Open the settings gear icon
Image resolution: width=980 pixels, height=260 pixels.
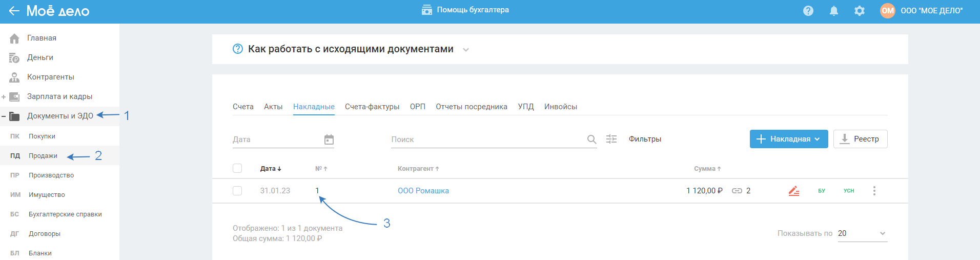[860, 11]
